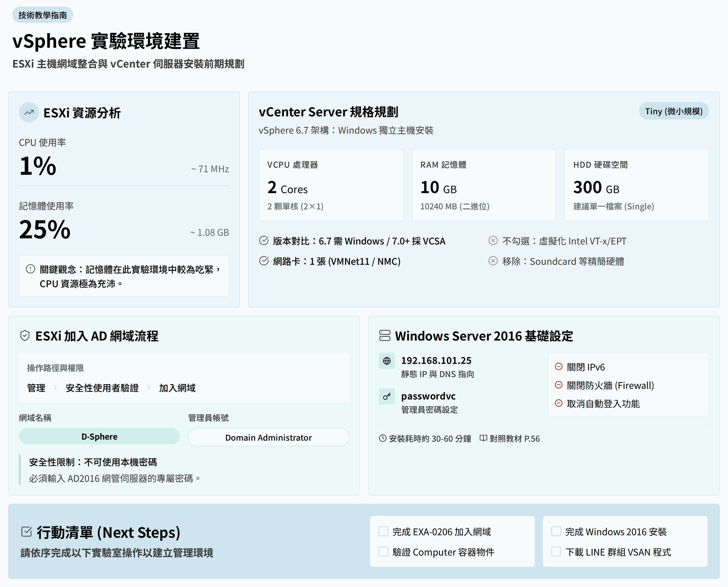
Task: Click the Domain Administrator account field
Action: pos(268,438)
